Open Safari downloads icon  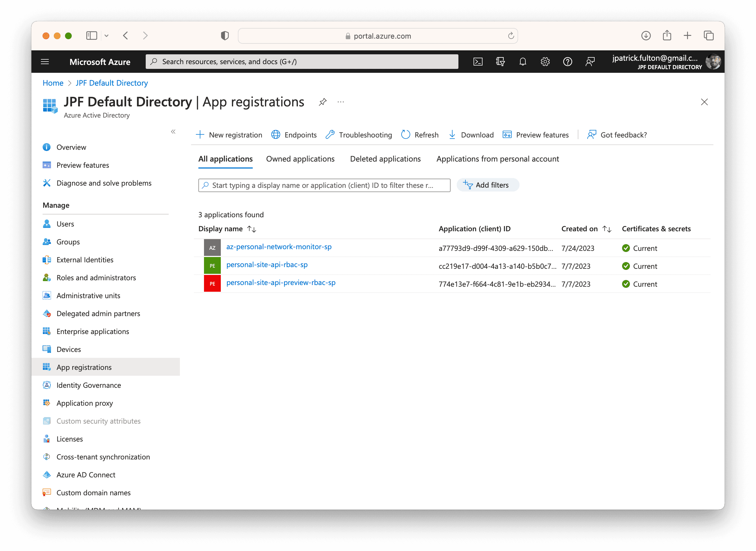tap(646, 36)
